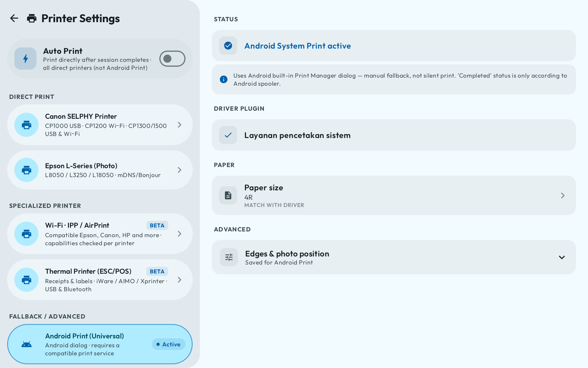Click the Canon SELPHY printer icon
The width and height of the screenshot is (588, 368).
coord(26,125)
